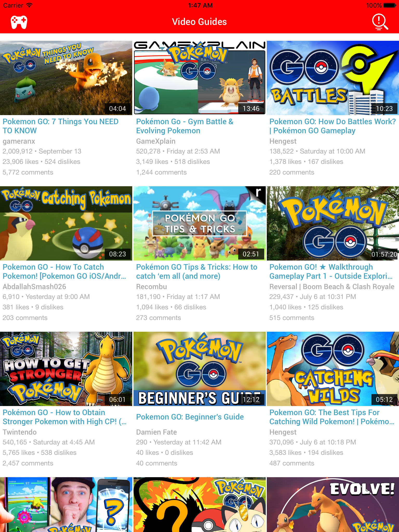
Task: Open the alert search icon
Action: point(380,22)
